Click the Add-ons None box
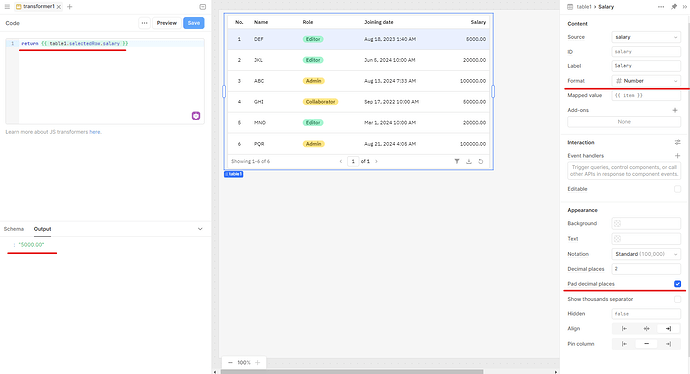Image resolution: width=690 pixels, height=374 pixels. [x=624, y=122]
